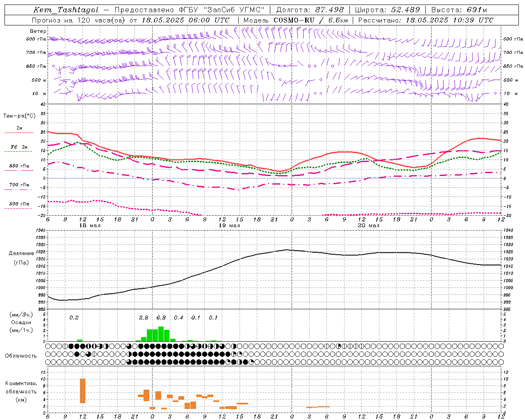Viewport: 525px width, 420px height.
Task: Click the 'Тем-ра(°C)' temperature panel label
Action: click(19, 116)
